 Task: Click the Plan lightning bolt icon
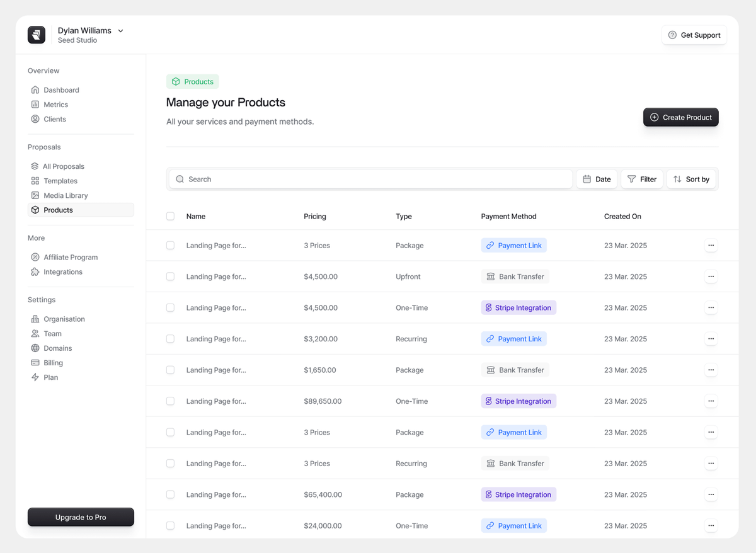click(35, 377)
